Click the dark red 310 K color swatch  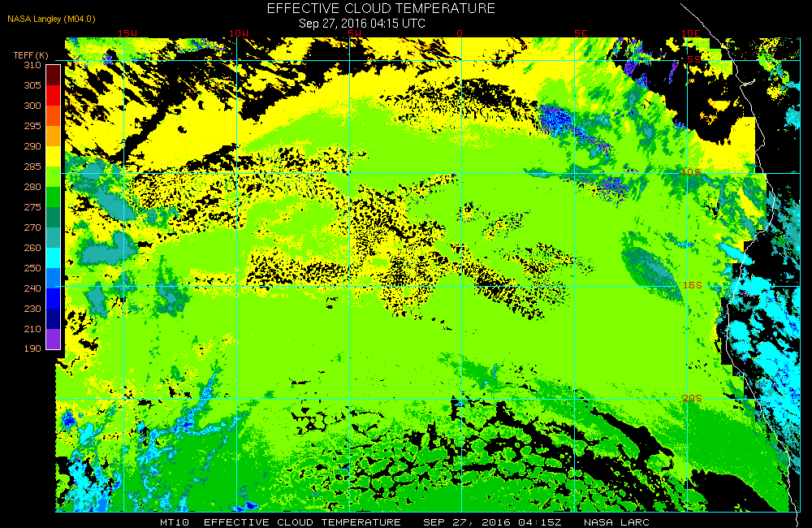click(x=54, y=75)
